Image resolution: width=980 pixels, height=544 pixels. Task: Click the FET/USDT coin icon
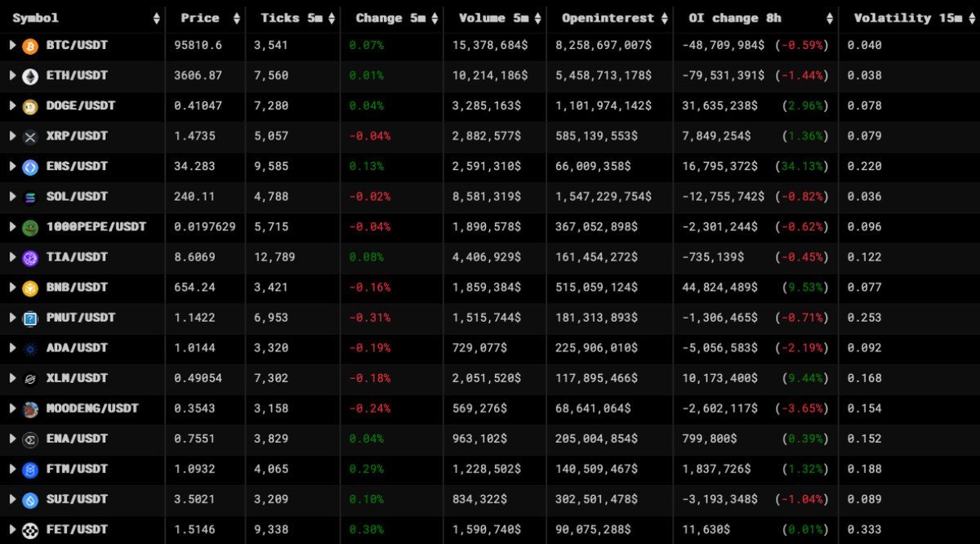tap(30, 529)
